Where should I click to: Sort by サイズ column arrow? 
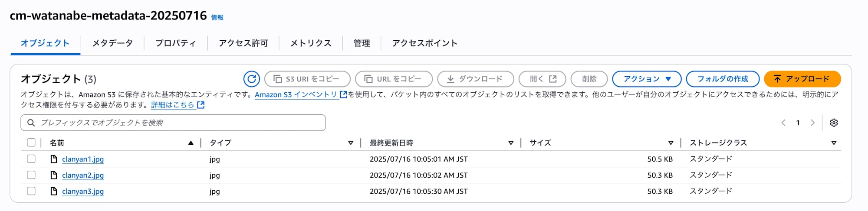click(x=671, y=143)
